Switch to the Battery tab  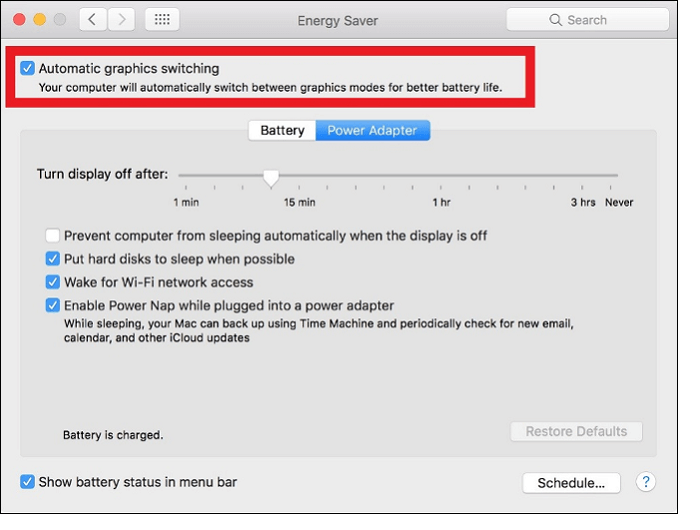click(282, 130)
